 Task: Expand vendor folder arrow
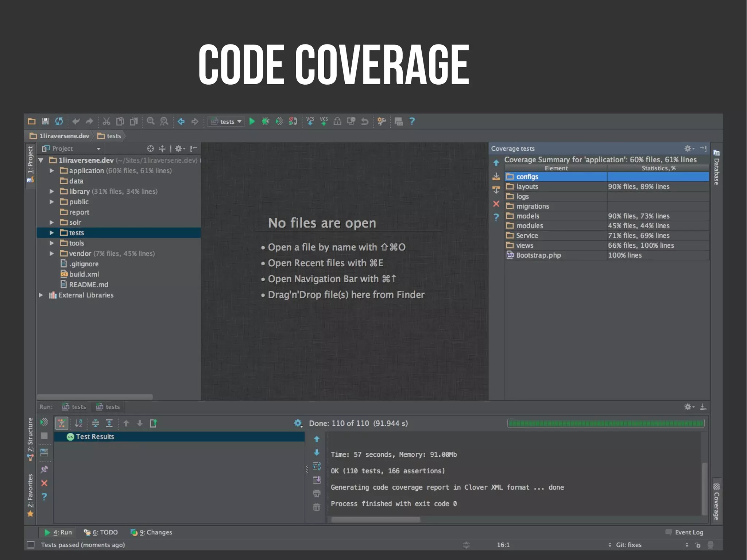(52, 254)
